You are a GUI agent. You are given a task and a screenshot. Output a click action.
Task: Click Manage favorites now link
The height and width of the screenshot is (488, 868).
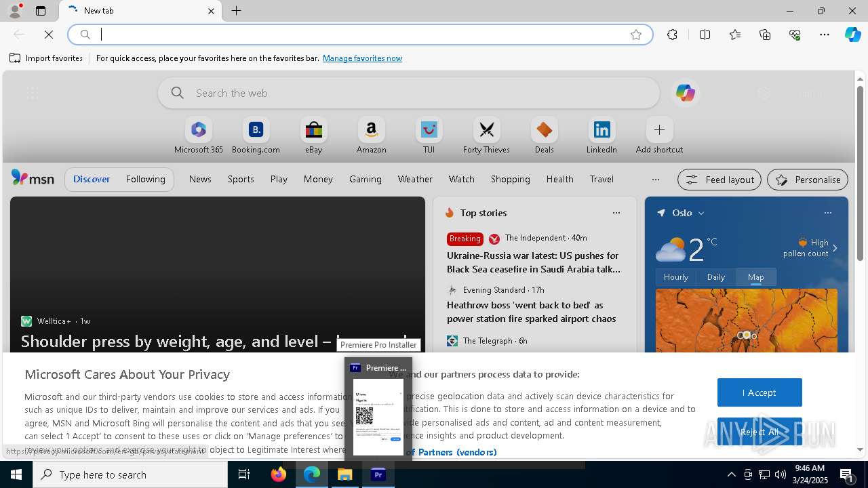pyautogui.click(x=362, y=58)
